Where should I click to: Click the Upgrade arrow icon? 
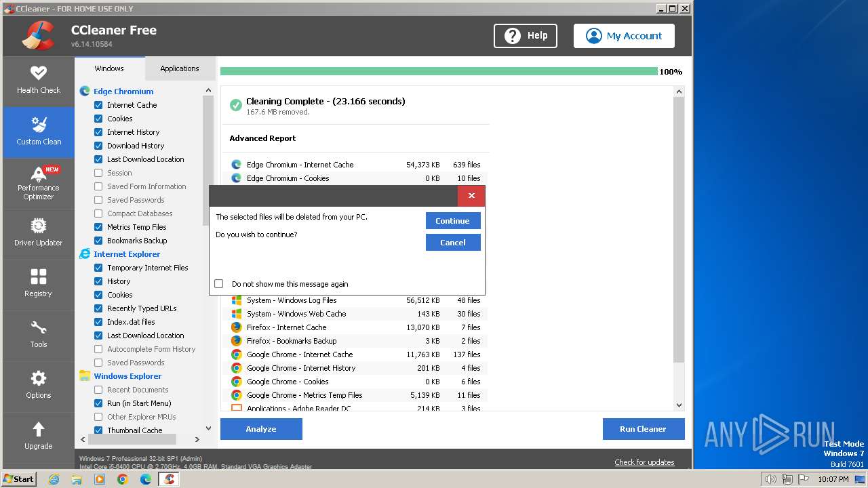[39, 429]
